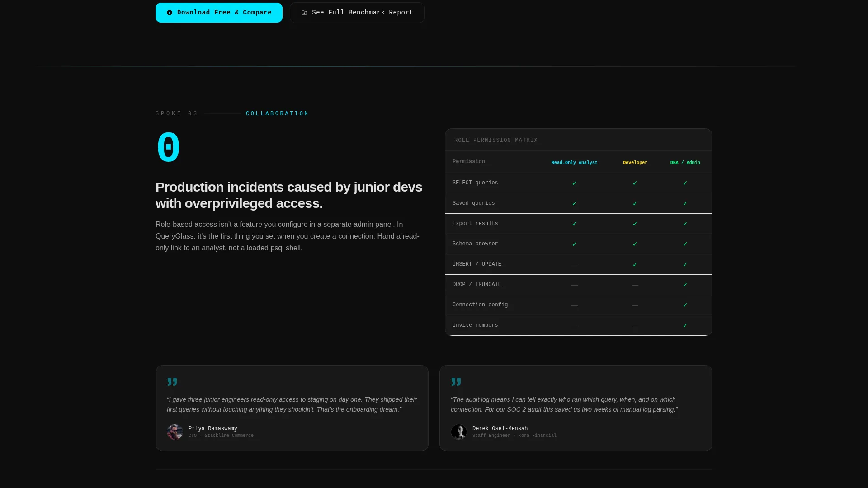
Task: Click the Schema browser checkmark for Developer
Action: [635, 244]
